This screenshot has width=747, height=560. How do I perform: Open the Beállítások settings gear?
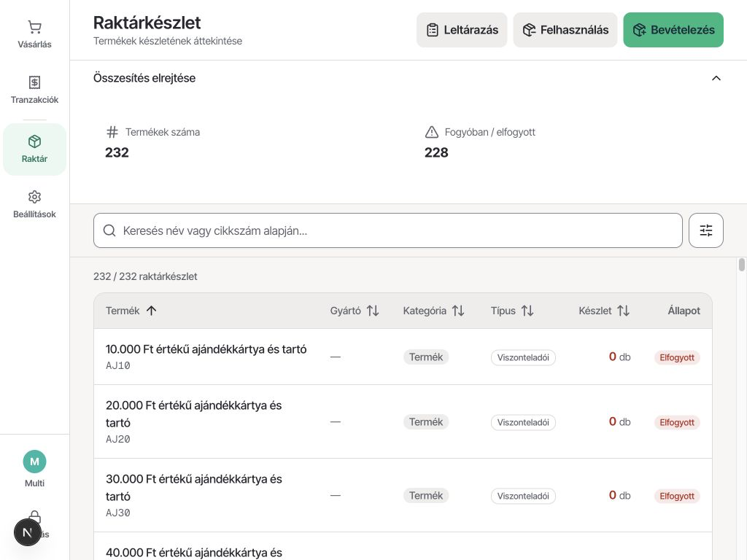pos(34,205)
